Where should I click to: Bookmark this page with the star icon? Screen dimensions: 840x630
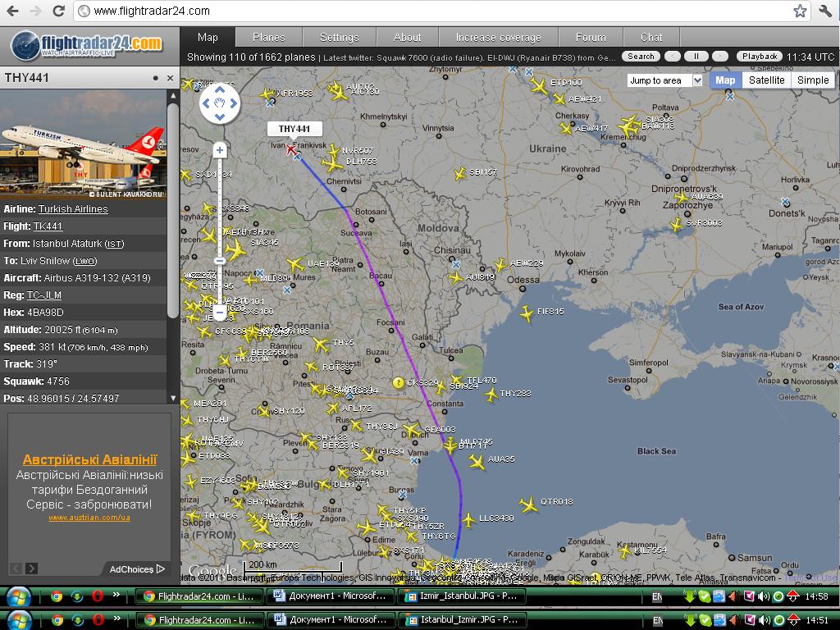[x=800, y=11]
